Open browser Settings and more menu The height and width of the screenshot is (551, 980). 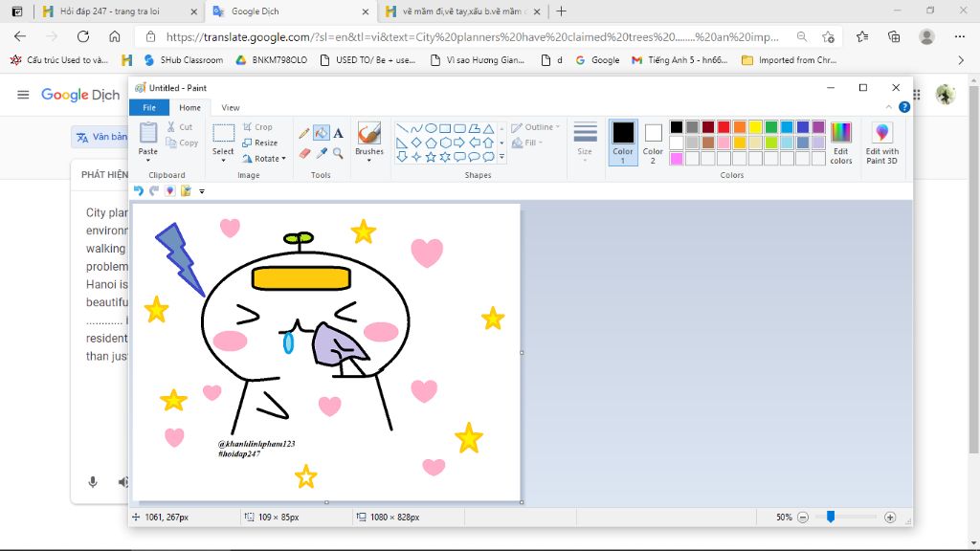[960, 36]
